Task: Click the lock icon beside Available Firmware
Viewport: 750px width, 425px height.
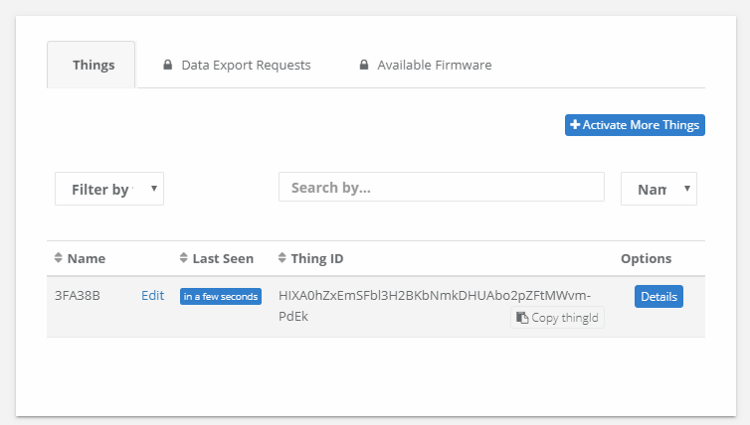Action: pyautogui.click(x=364, y=65)
